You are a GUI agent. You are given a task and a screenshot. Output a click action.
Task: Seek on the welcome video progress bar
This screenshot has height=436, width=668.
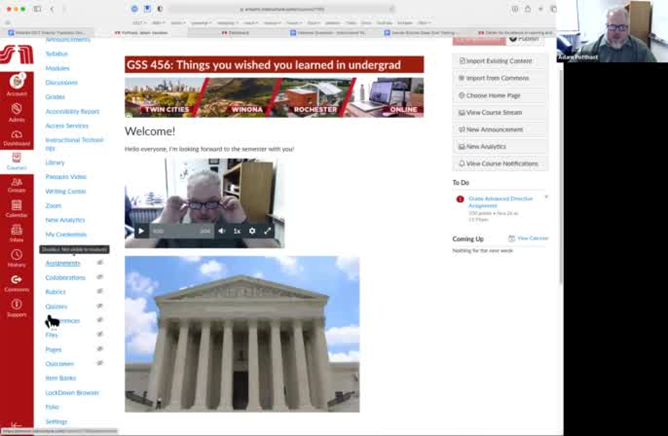pos(182,231)
